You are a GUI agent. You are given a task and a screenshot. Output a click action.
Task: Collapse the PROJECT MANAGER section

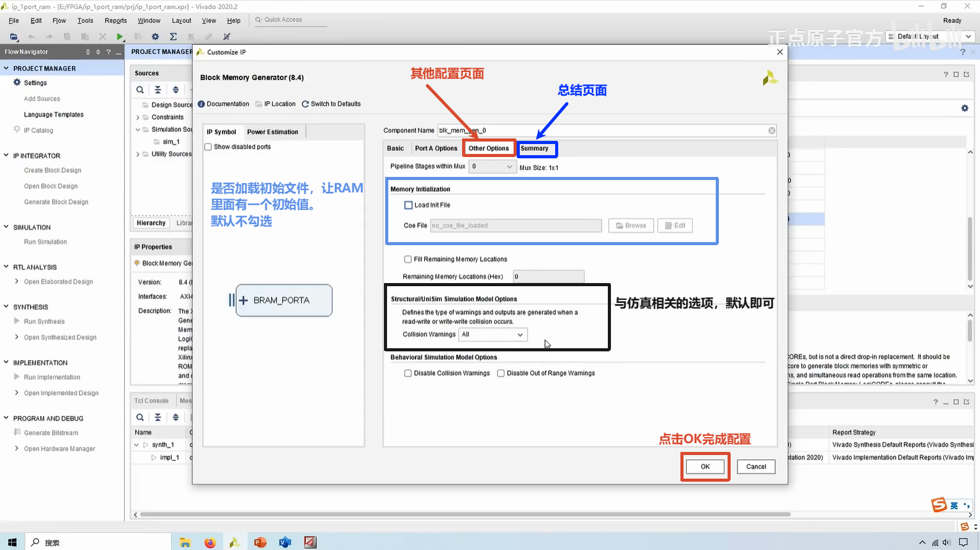click(x=6, y=68)
